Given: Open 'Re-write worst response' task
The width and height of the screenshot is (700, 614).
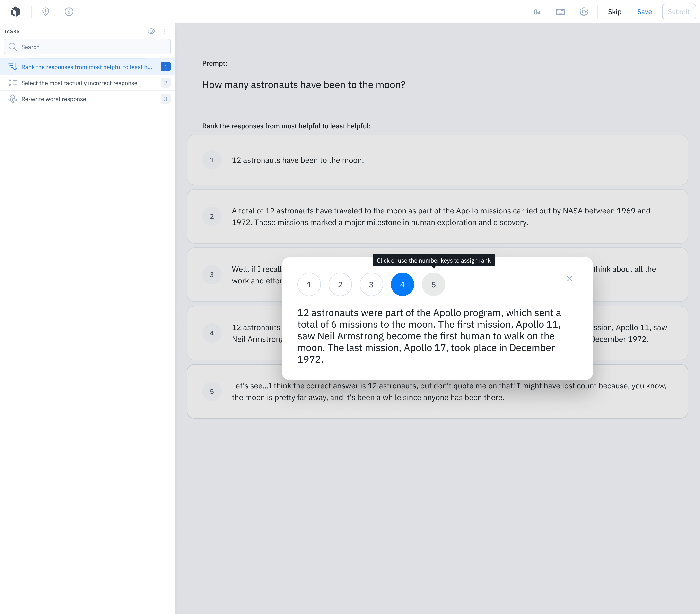Looking at the screenshot, I should coord(54,99).
